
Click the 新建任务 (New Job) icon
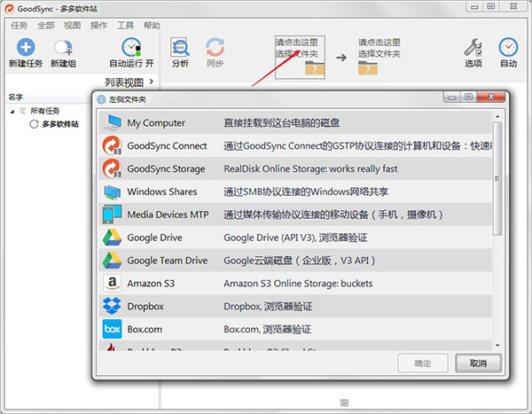pyautogui.click(x=26, y=47)
